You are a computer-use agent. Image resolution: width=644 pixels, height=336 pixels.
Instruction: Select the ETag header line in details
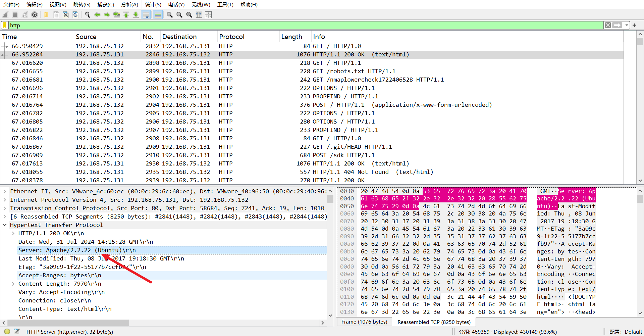point(172,267)
